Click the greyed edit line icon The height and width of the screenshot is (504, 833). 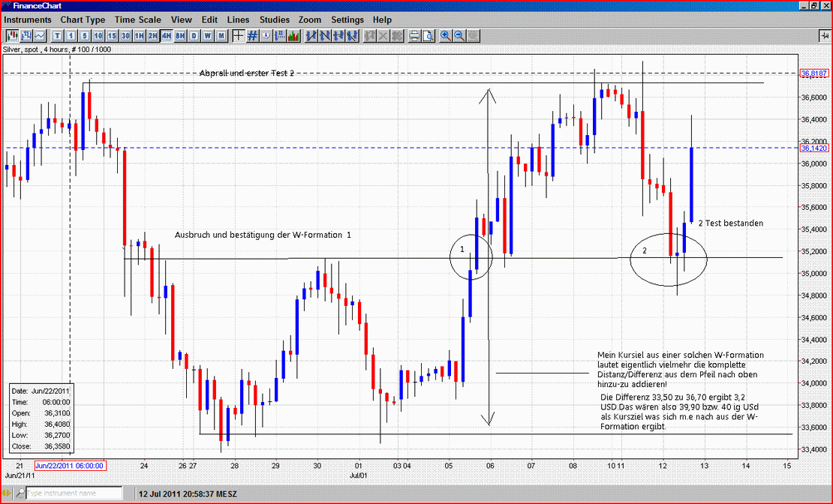(370, 35)
